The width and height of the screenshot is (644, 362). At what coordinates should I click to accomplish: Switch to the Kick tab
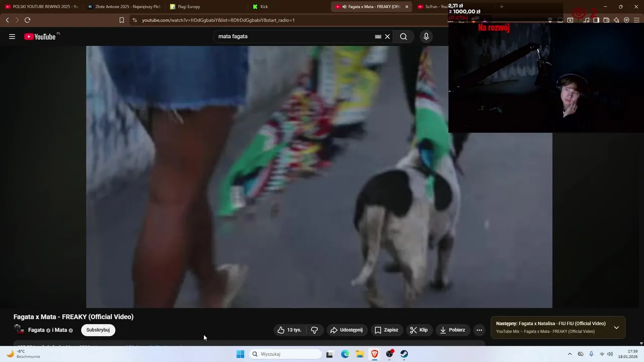pyautogui.click(x=289, y=7)
